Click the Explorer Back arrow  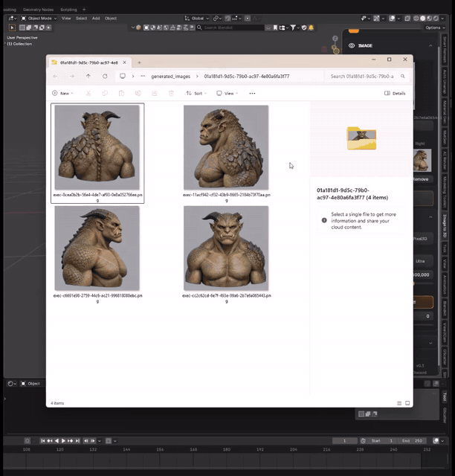(x=55, y=76)
